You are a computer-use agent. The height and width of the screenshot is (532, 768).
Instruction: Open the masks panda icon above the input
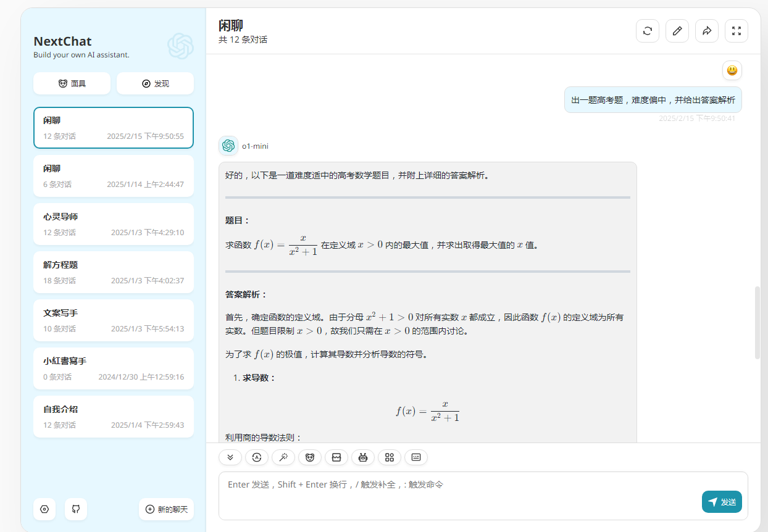tap(310, 457)
